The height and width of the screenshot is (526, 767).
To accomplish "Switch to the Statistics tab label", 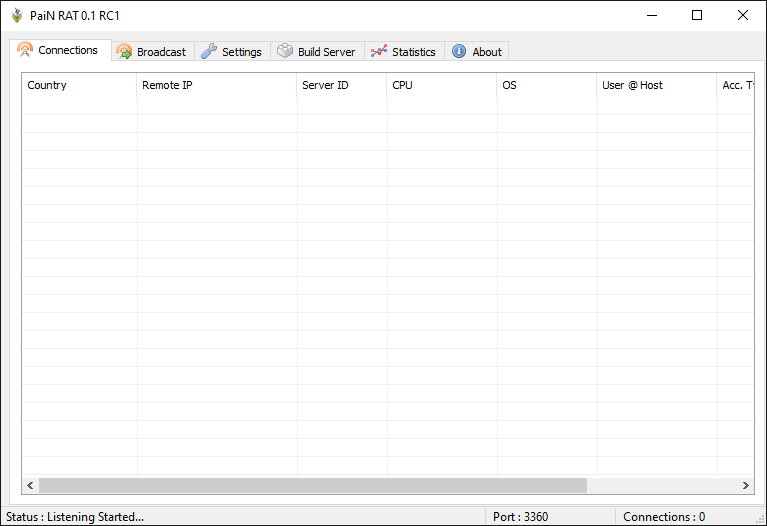I will click(x=413, y=52).
